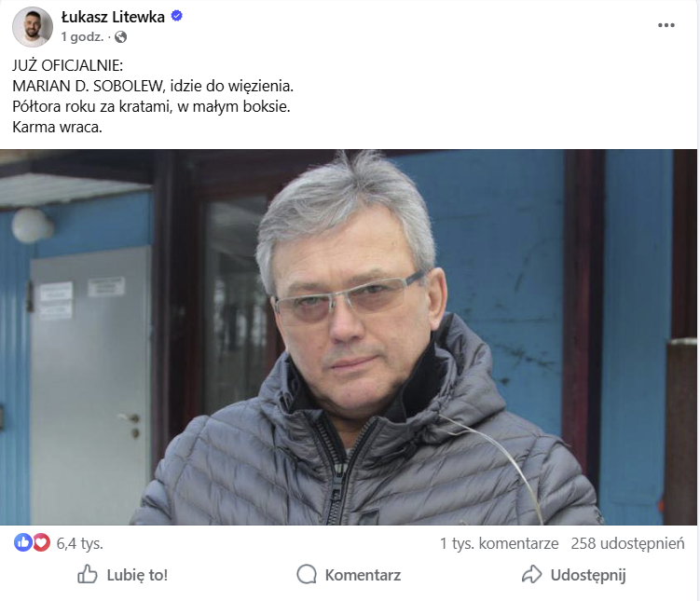Click the blue like reaction icon
This screenshot has width=700, height=601.
23,543
